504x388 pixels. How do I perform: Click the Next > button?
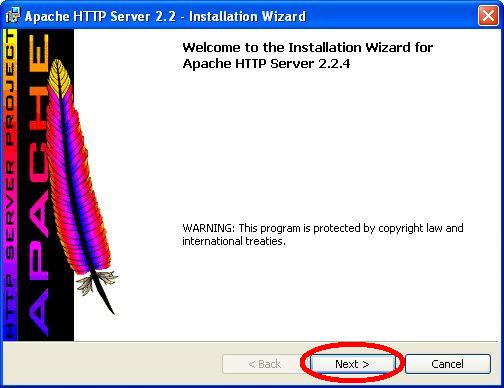coord(353,364)
